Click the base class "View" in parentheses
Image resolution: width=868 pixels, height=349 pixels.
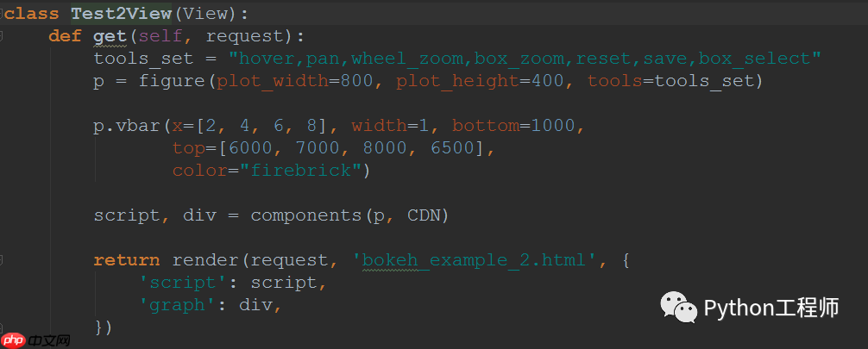click(204, 13)
